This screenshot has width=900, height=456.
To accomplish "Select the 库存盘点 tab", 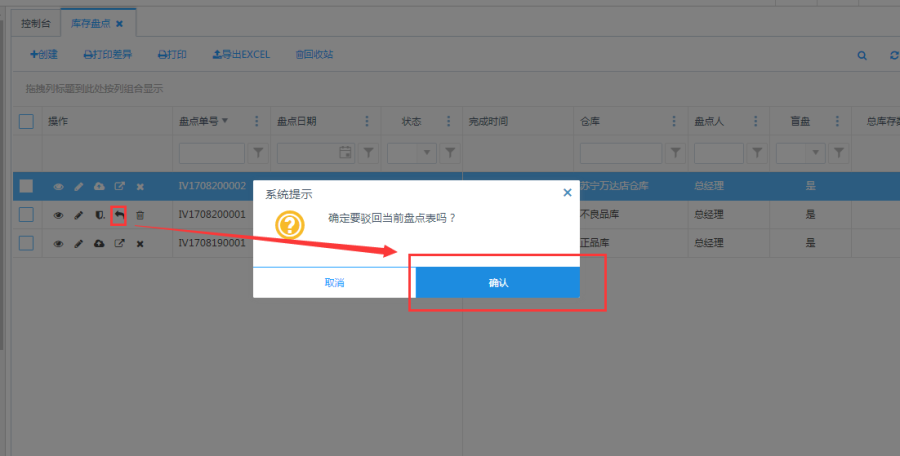I will coord(91,22).
